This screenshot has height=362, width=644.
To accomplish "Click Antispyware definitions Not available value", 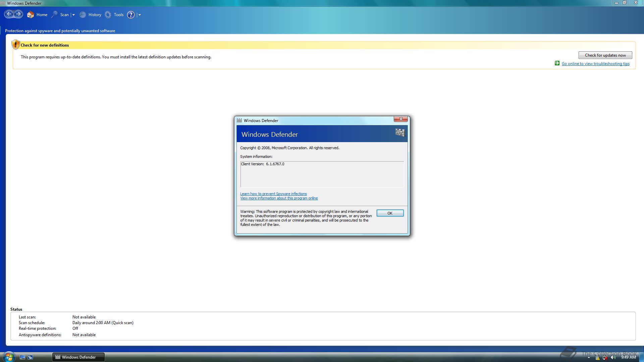I will (x=84, y=335).
